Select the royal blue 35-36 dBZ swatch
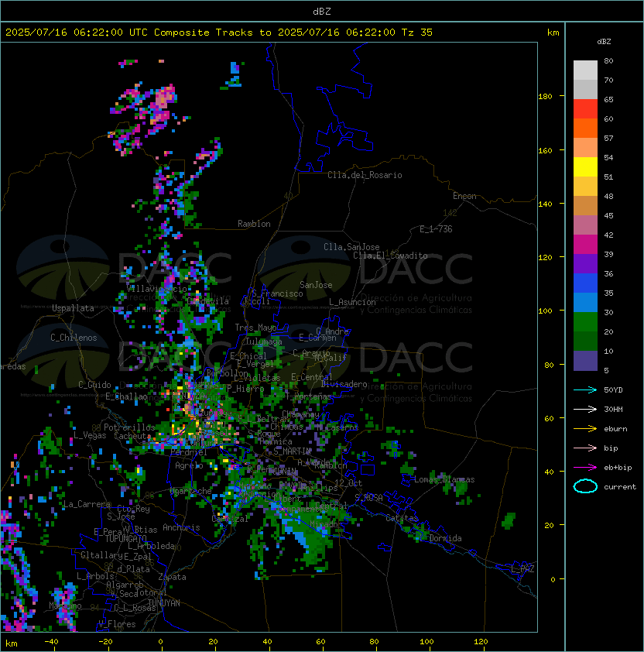644x652 pixels. tap(585, 283)
